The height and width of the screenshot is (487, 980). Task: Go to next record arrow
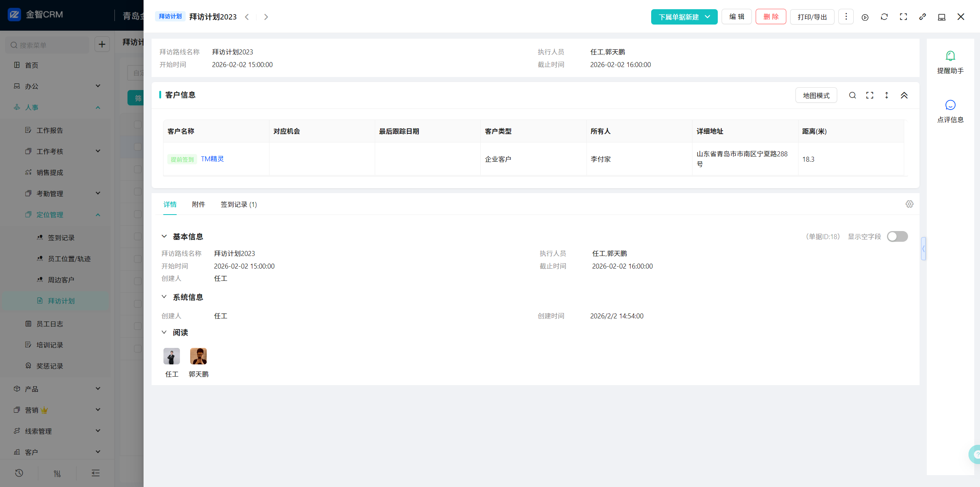point(266,17)
